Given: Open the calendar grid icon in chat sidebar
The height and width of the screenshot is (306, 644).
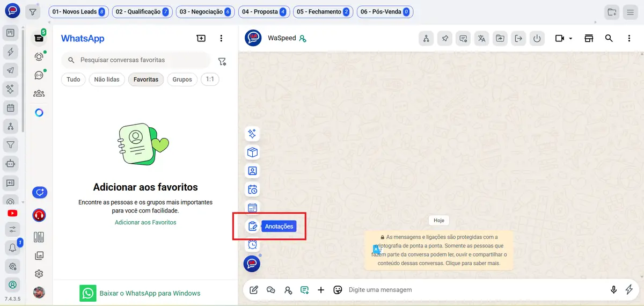Looking at the screenshot, I should [x=252, y=208].
